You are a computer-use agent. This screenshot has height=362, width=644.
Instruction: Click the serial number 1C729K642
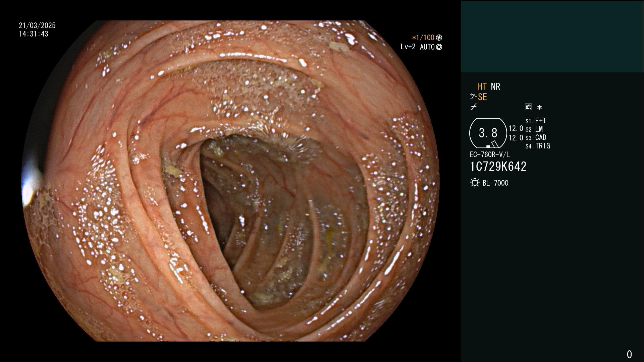point(498,167)
